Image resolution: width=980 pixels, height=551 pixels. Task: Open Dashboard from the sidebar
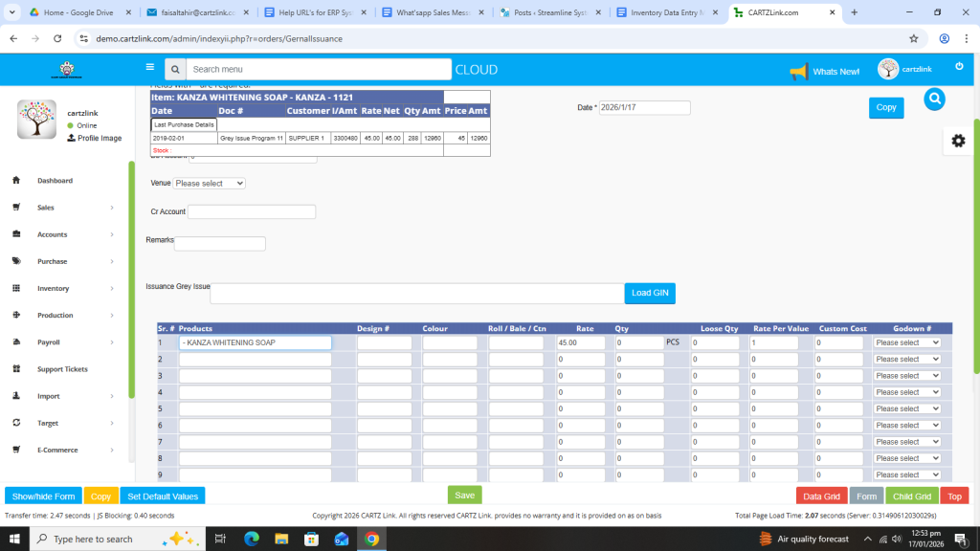pos(55,181)
